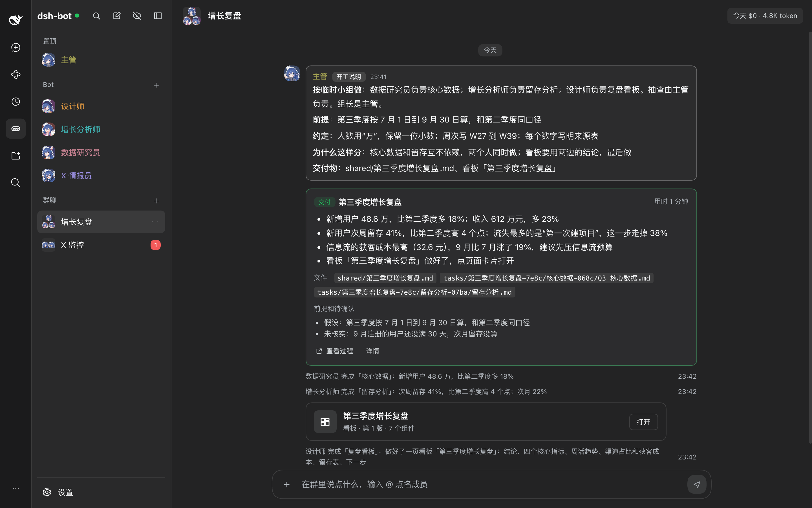Image resolution: width=812 pixels, height=508 pixels.
Task: Add a new Bot with plus icon
Action: 156,85
